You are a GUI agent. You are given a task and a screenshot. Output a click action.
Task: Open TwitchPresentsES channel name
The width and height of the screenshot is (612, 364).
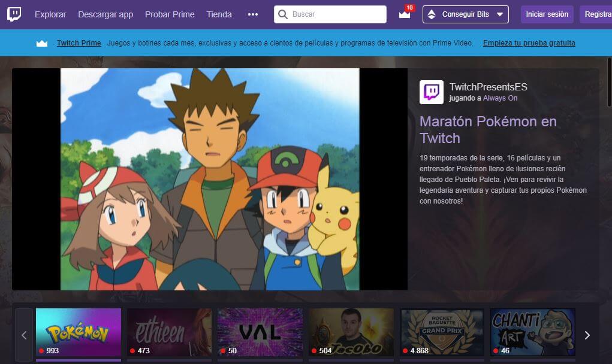489,87
